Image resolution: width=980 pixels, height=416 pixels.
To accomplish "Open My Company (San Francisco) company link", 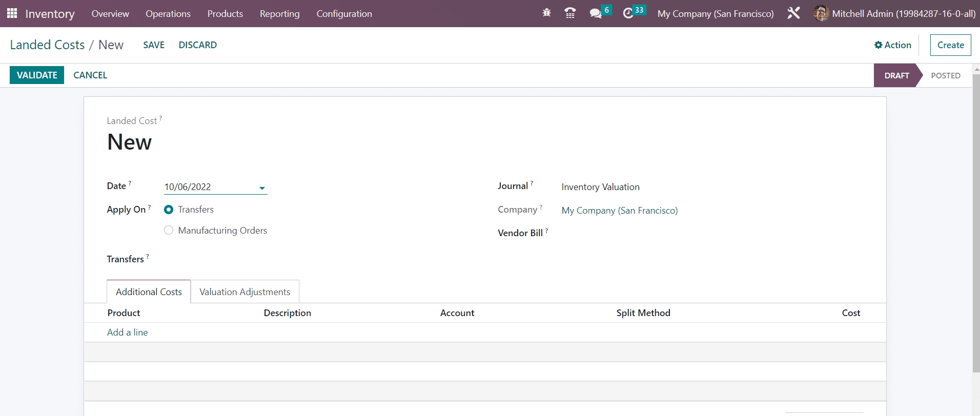I will tap(620, 211).
